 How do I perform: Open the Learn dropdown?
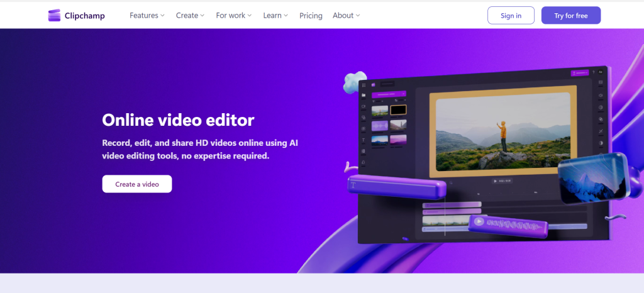[x=275, y=16]
